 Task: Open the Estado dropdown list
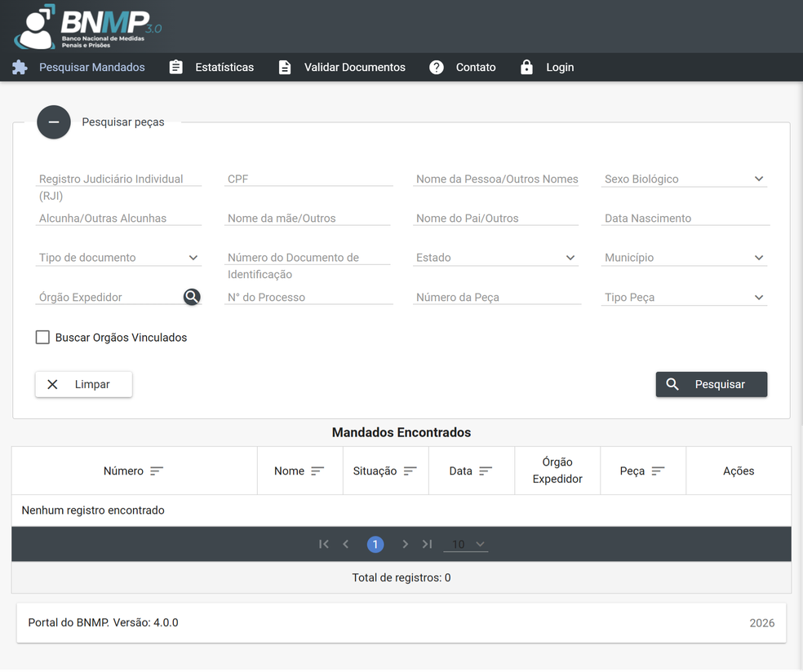495,258
